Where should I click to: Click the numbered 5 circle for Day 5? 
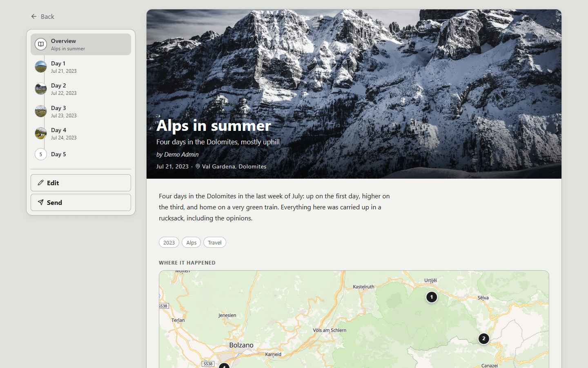[41, 154]
